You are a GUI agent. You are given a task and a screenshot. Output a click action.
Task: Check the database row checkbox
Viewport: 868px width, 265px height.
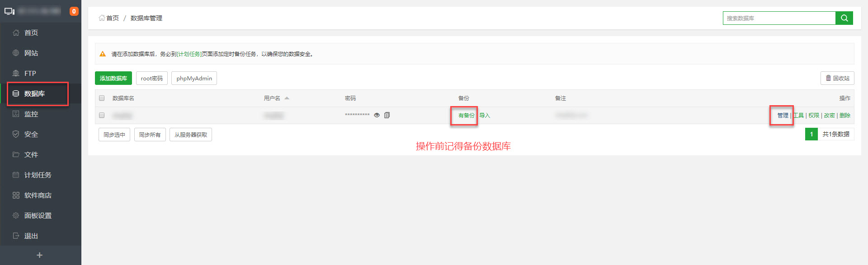(102, 115)
